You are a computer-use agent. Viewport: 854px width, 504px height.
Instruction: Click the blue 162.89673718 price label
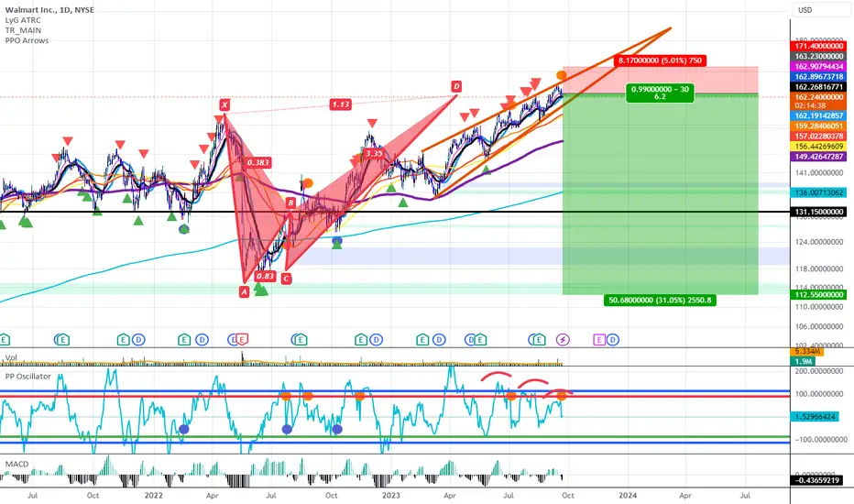(819, 77)
